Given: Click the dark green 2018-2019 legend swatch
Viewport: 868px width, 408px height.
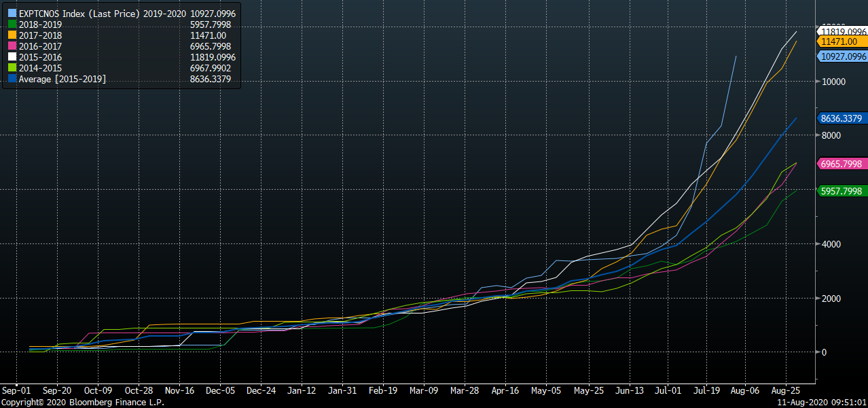Looking at the screenshot, I should click(x=12, y=24).
